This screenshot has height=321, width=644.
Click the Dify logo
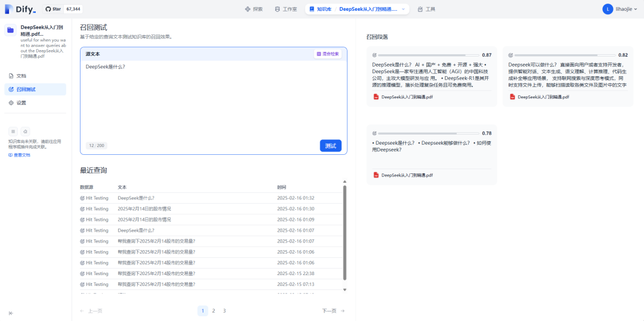(x=20, y=9)
